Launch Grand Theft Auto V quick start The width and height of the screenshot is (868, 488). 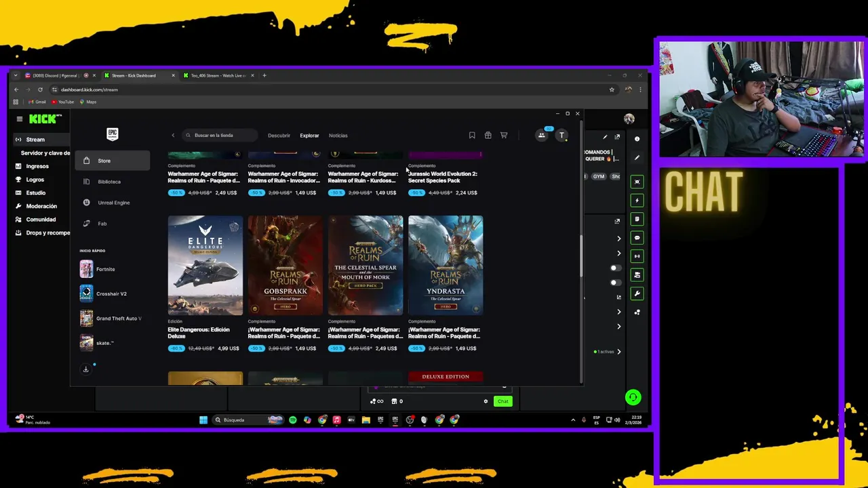click(111, 318)
